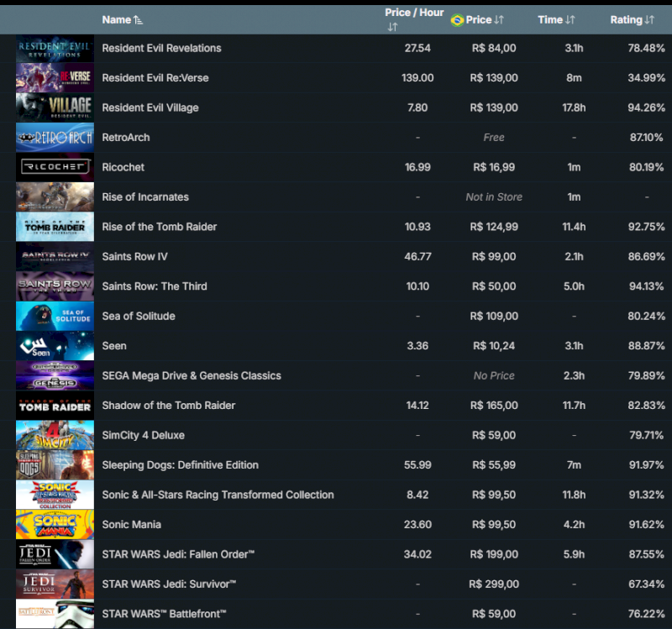Open the Sea of Solitude title
The width and height of the screenshot is (672, 629).
tap(139, 317)
